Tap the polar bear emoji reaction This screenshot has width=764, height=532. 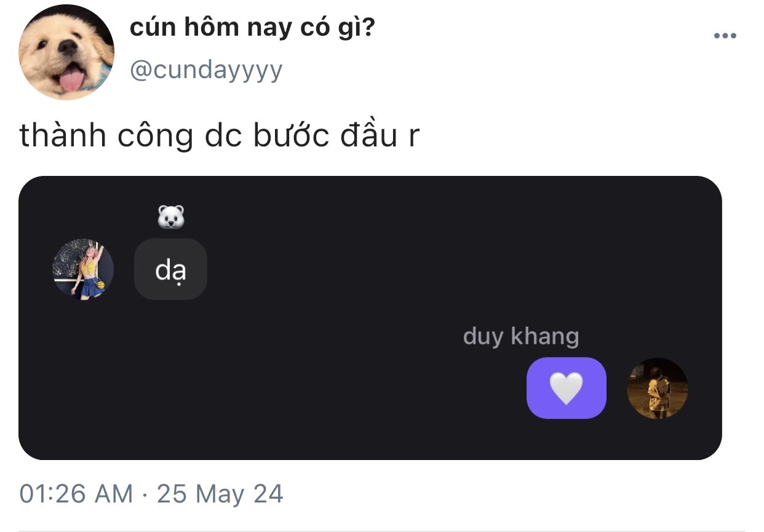click(171, 217)
